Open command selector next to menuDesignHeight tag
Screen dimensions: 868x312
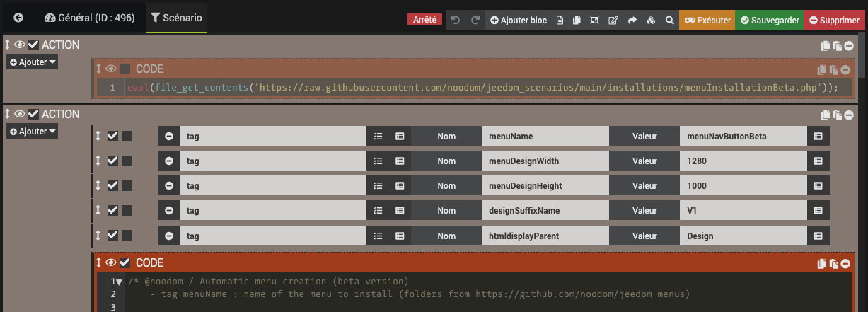point(400,186)
